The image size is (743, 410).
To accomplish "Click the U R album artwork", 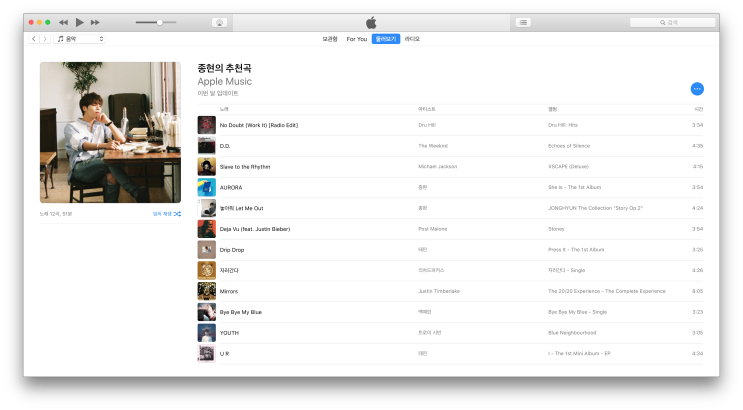I will pyautogui.click(x=207, y=354).
